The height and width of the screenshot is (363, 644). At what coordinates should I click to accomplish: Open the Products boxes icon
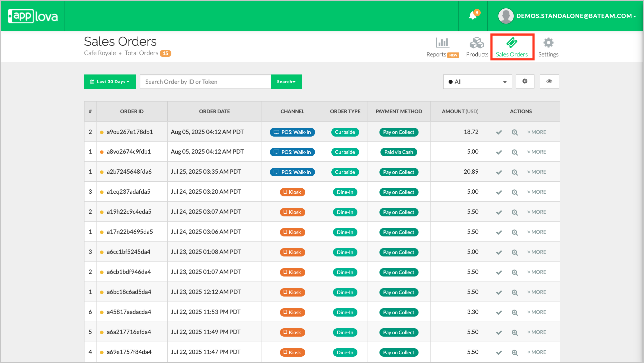477,43
